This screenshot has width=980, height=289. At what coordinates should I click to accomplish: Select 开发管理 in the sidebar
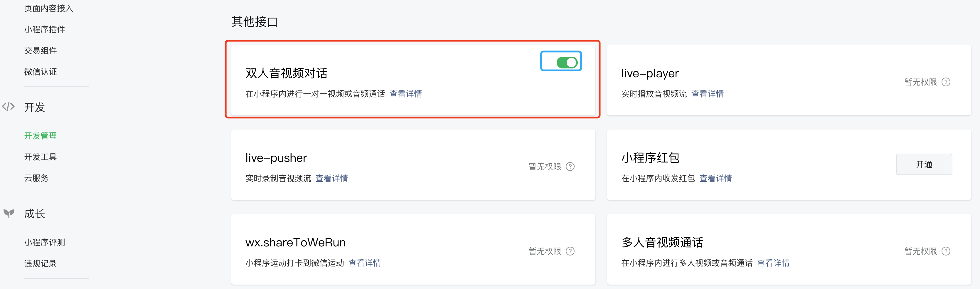click(40, 136)
